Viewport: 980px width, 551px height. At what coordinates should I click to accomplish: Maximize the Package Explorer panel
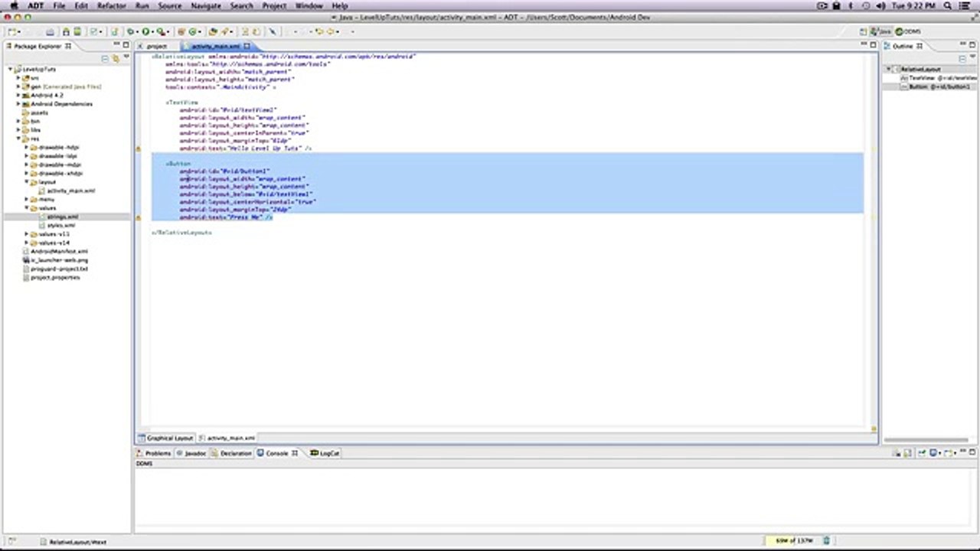126,45
